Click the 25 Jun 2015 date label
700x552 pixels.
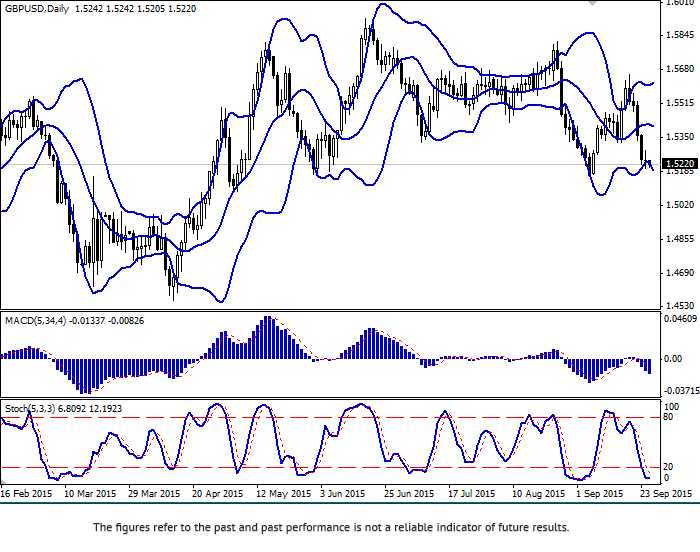[x=409, y=494]
